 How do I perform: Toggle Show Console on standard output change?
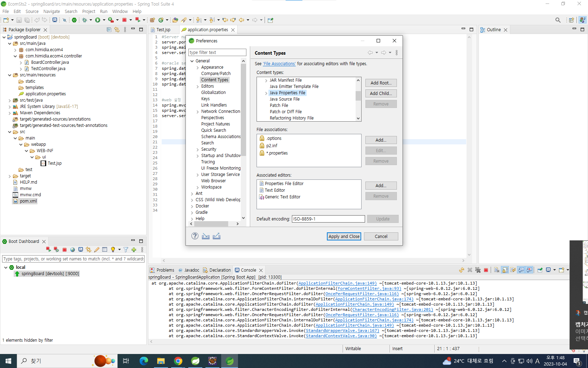(521, 270)
